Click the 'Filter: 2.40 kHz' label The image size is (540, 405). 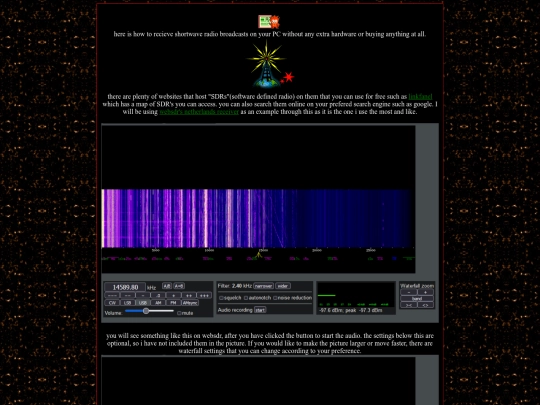click(x=235, y=286)
